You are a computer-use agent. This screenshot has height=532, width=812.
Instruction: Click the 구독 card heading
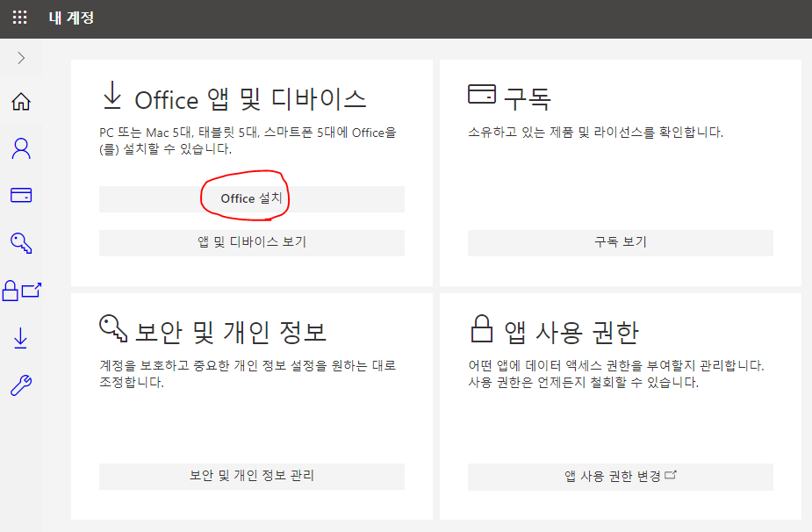click(528, 99)
